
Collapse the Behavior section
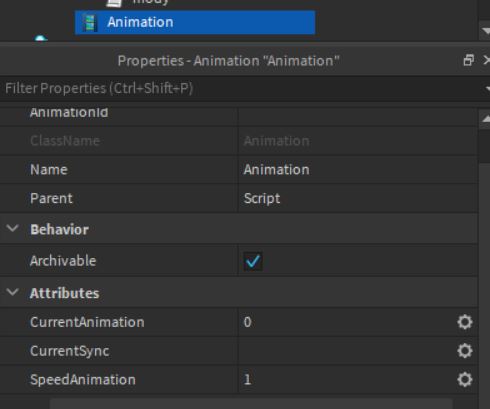pos(13,229)
